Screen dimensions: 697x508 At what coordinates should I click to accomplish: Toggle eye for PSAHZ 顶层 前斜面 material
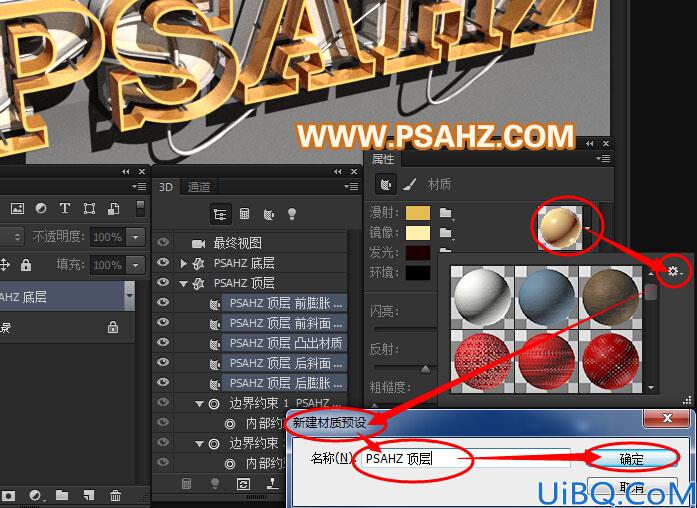pyautogui.click(x=163, y=322)
